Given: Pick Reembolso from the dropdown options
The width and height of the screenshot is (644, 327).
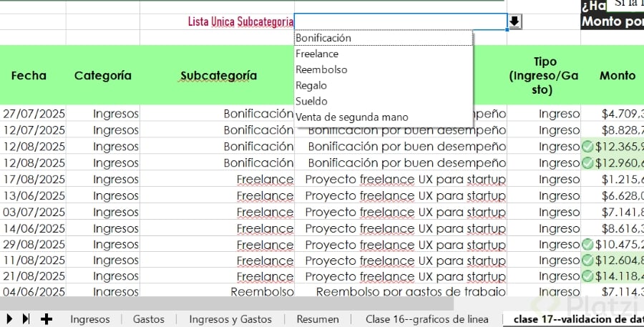Looking at the screenshot, I should pyautogui.click(x=384, y=69).
